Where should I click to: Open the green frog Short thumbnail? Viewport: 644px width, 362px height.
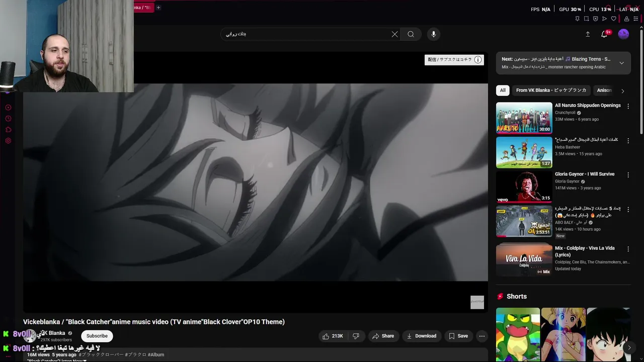click(x=518, y=334)
